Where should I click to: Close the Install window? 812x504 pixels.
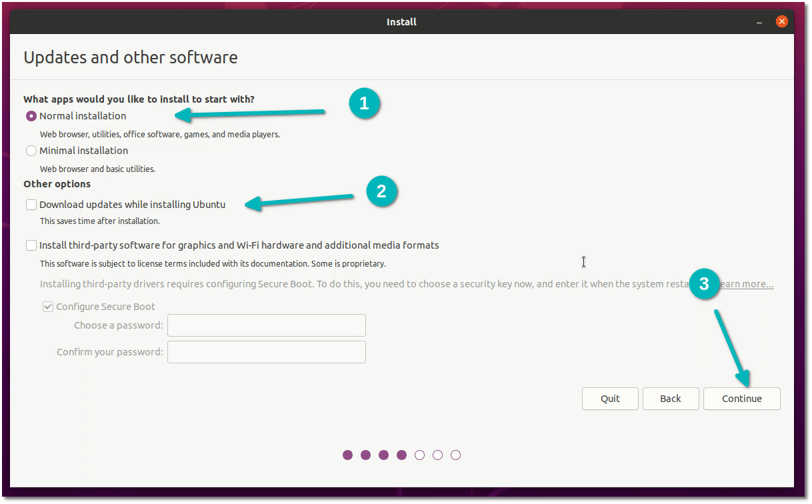point(781,21)
